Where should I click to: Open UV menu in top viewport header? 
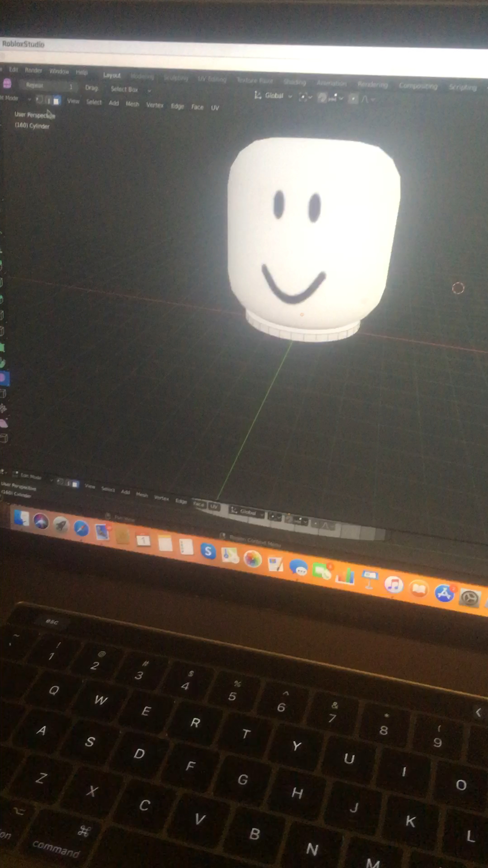215,108
